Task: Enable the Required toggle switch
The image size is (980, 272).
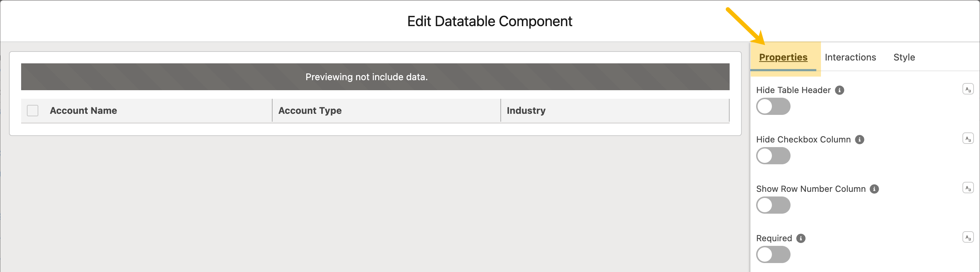Action: [773, 254]
